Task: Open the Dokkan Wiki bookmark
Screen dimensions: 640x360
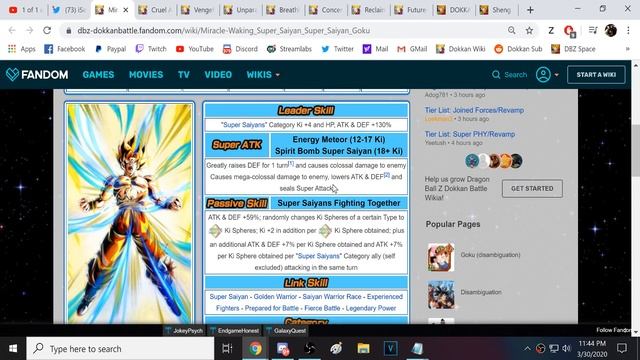Action: (x=460, y=49)
